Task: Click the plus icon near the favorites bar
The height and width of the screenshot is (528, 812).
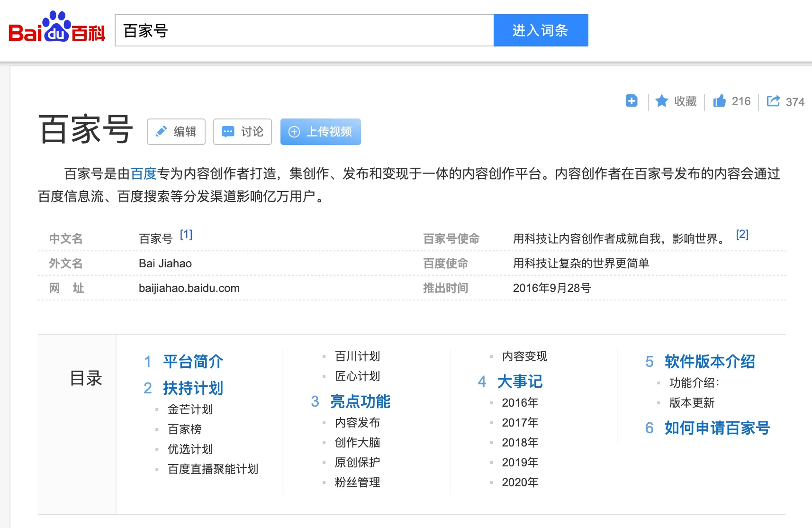Action: coord(631,101)
